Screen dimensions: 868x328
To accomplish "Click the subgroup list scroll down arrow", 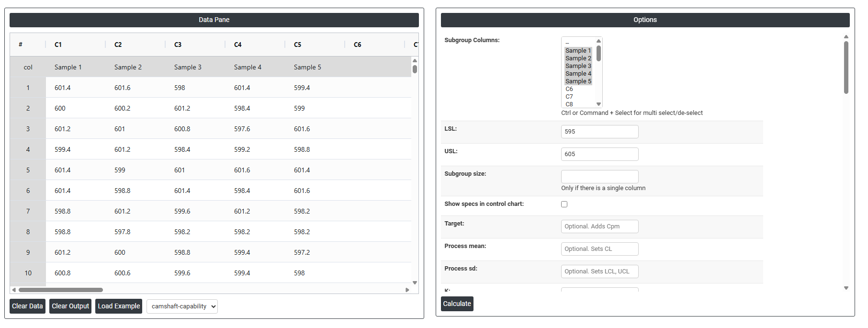I will pos(598,104).
